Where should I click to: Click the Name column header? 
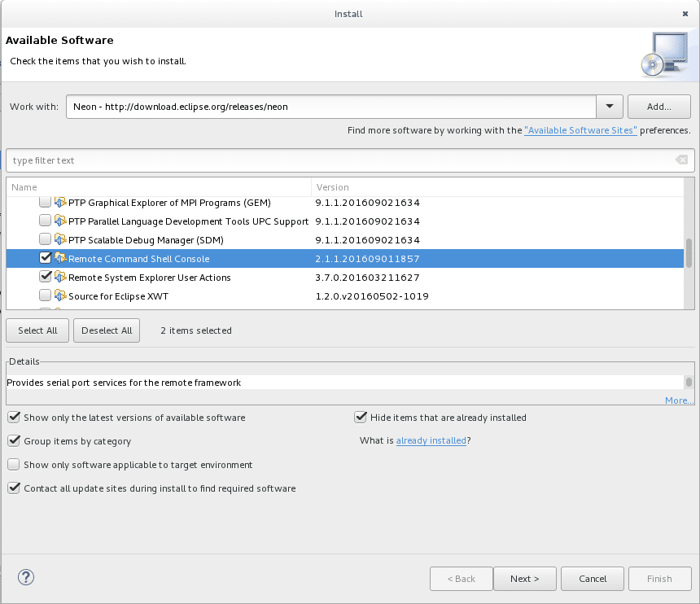pyautogui.click(x=159, y=187)
